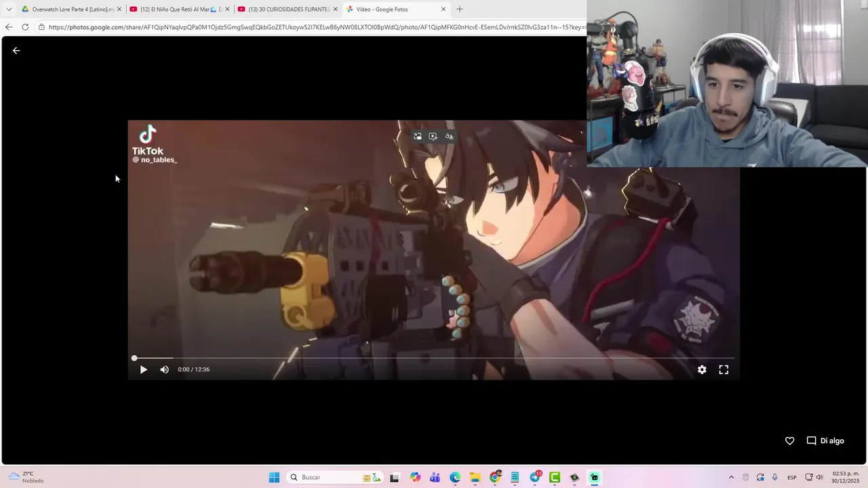This screenshot has width=868, height=488.
Task: Open the weather widget showing 21°C
Action: point(26,477)
